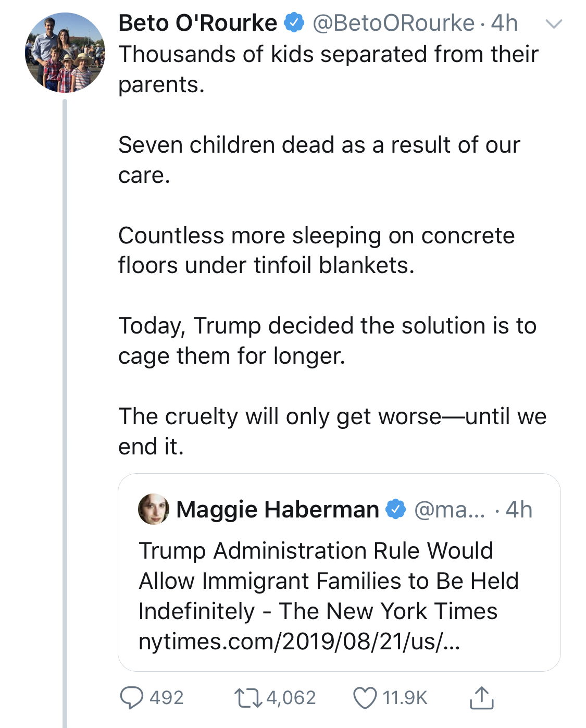View the 4,062 retweets count
The image size is (586, 728).
point(291,698)
